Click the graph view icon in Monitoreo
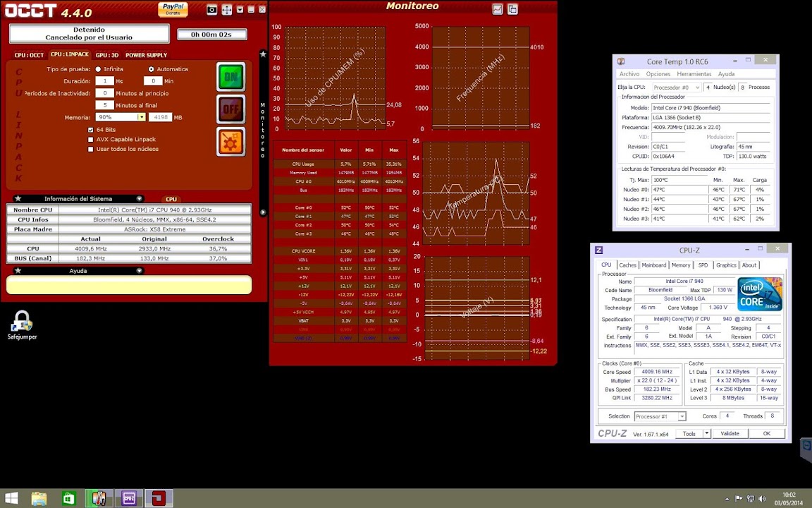This screenshot has width=812, height=508. [497, 8]
